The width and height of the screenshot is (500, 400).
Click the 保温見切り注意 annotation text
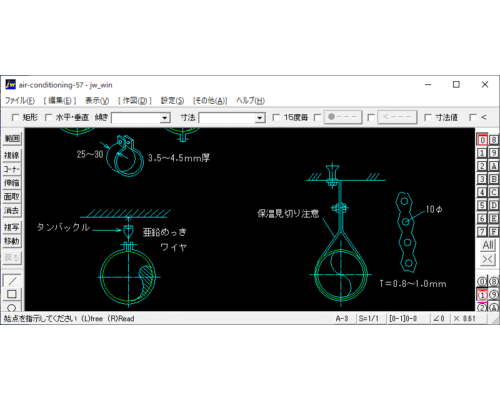click(288, 214)
